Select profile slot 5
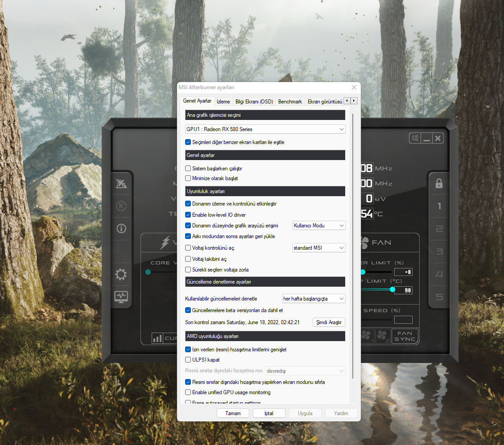The height and width of the screenshot is (445, 504). point(439,297)
